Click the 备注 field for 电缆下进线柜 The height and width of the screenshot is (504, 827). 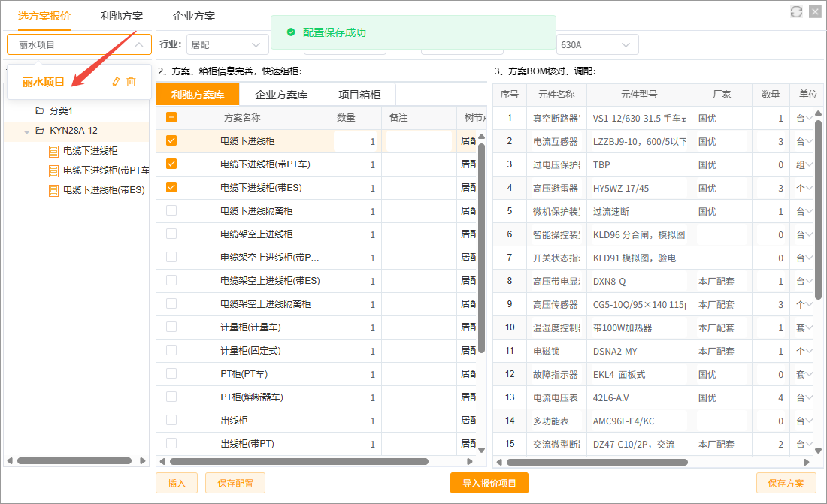tap(419, 141)
